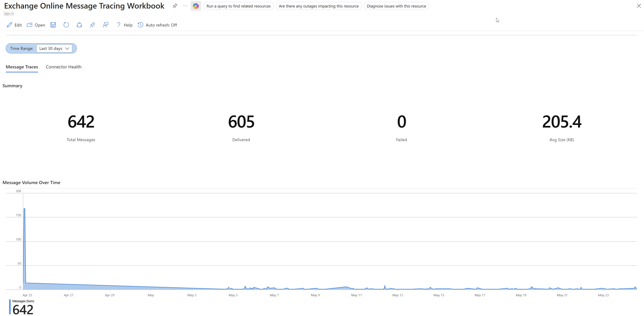Click Open in the workbook toolbar
Image resolution: width=644 pixels, height=316 pixels.
[x=36, y=25]
